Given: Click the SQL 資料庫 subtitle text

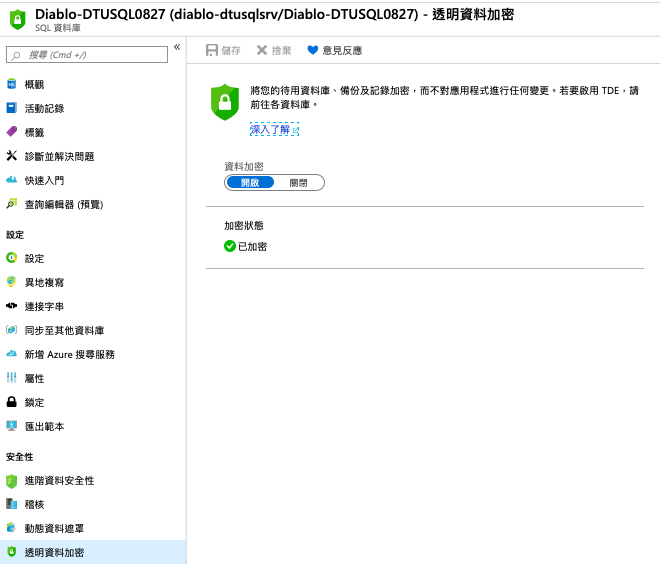Looking at the screenshot, I should pos(58,28).
